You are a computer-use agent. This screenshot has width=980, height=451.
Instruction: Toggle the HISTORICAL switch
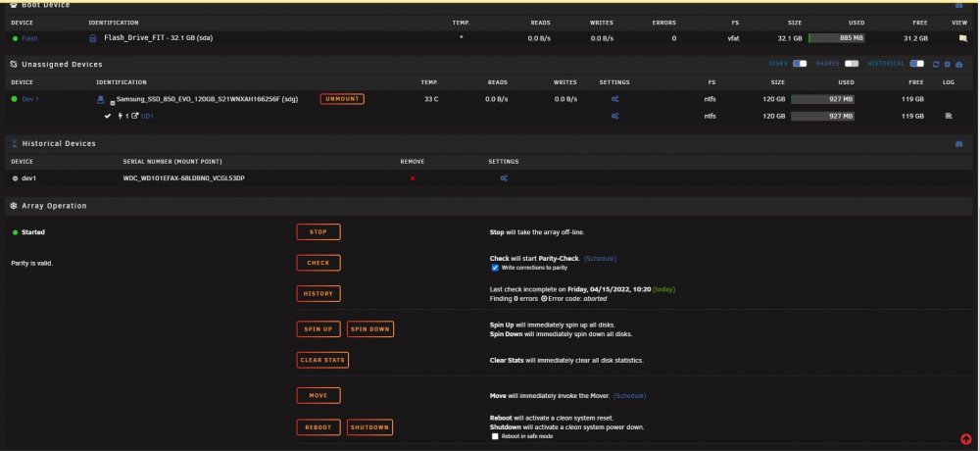click(917, 64)
